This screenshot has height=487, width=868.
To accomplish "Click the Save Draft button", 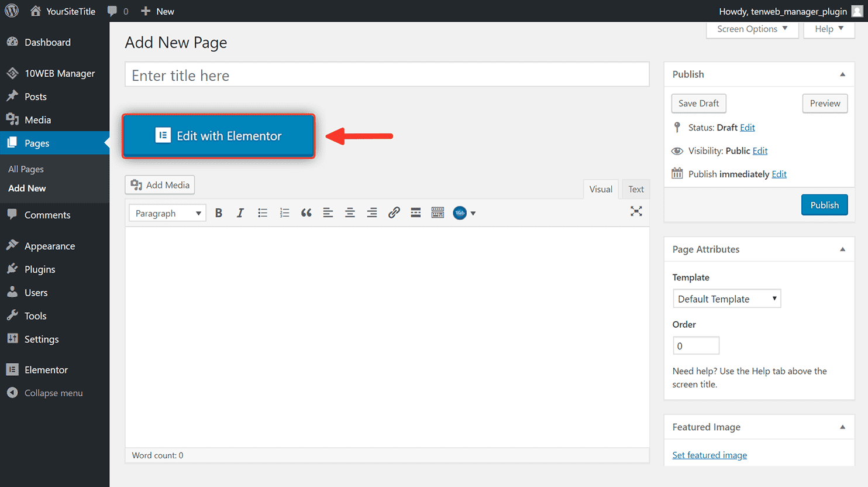I will pos(699,104).
